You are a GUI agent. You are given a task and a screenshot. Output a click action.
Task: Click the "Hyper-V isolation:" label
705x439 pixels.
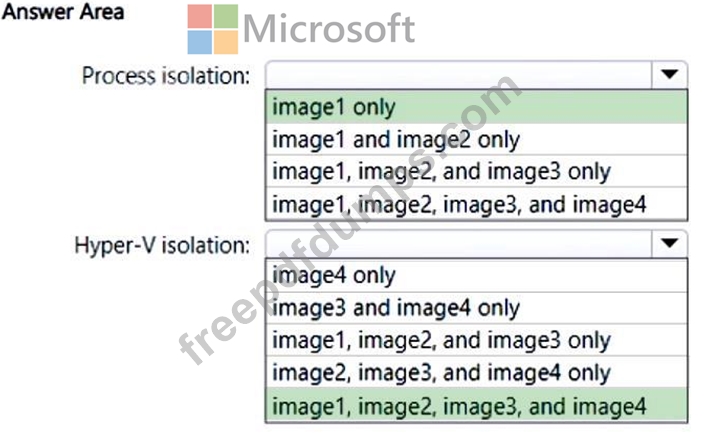tap(161, 243)
